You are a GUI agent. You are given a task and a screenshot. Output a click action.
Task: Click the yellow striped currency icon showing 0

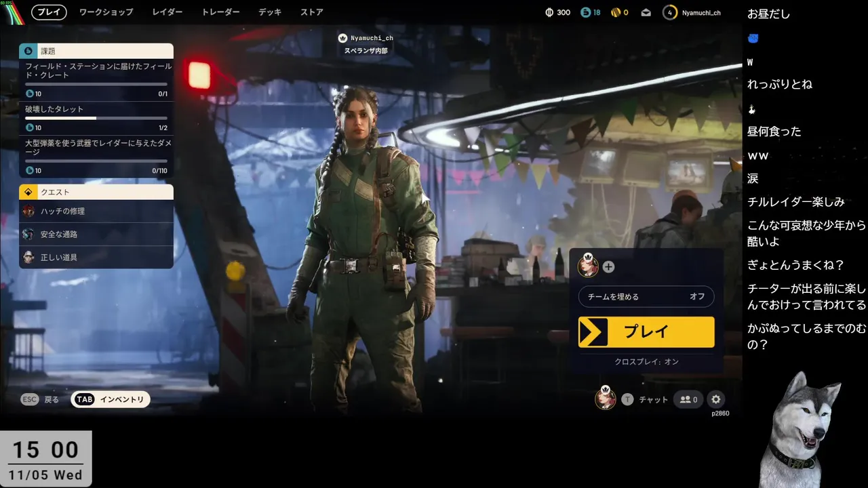click(x=616, y=12)
